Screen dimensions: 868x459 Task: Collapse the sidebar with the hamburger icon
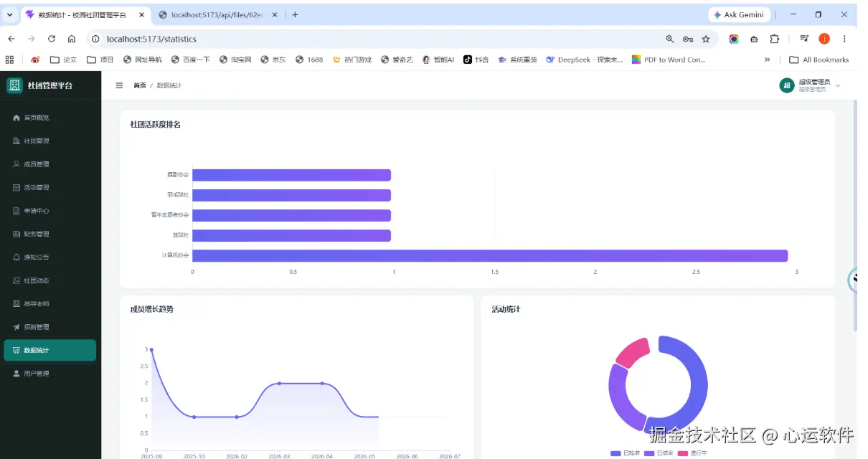[119, 85]
